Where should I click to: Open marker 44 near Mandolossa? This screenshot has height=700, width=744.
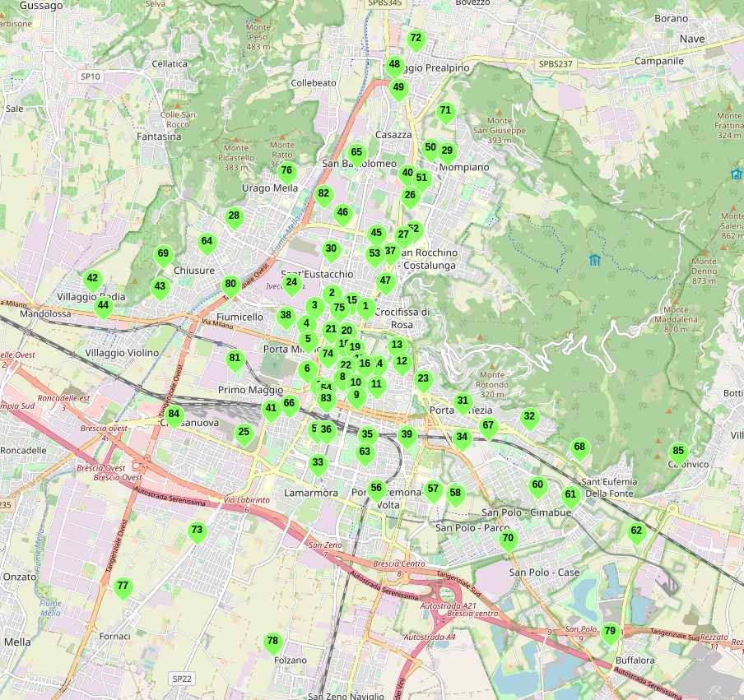click(103, 308)
